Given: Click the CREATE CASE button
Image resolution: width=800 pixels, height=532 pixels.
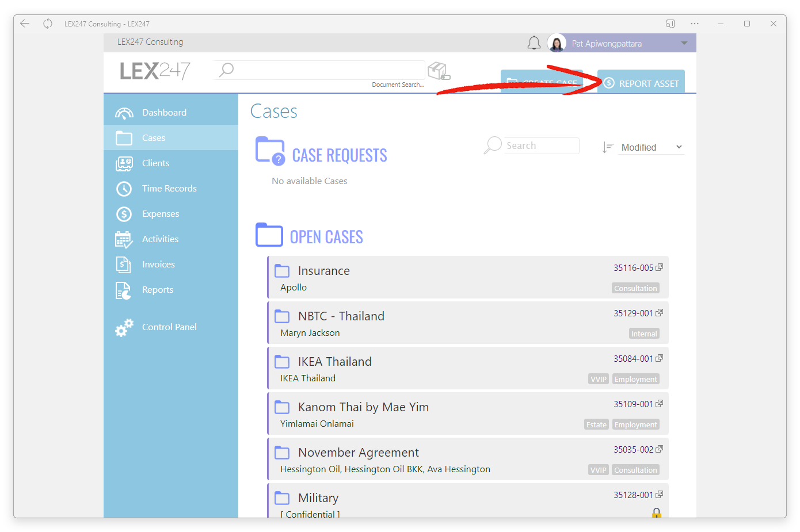Looking at the screenshot, I should [542, 82].
